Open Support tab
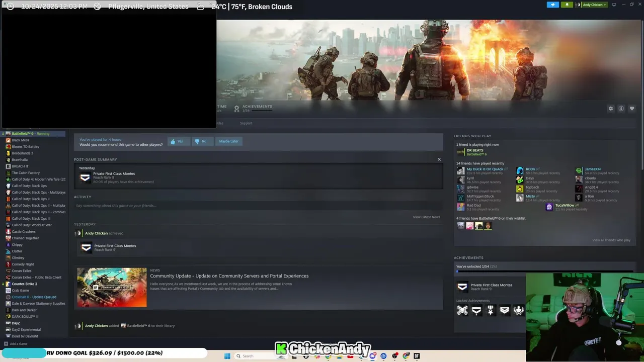The height and width of the screenshot is (362, 644). pyautogui.click(x=246, y=123)
